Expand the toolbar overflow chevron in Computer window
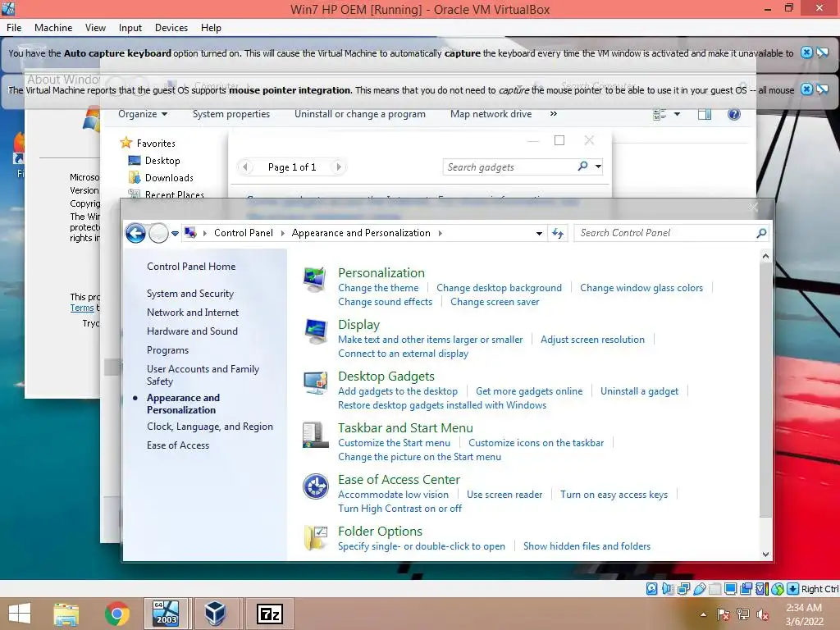Viewport: 840px width, 630px height. click(x=554, y=113)
